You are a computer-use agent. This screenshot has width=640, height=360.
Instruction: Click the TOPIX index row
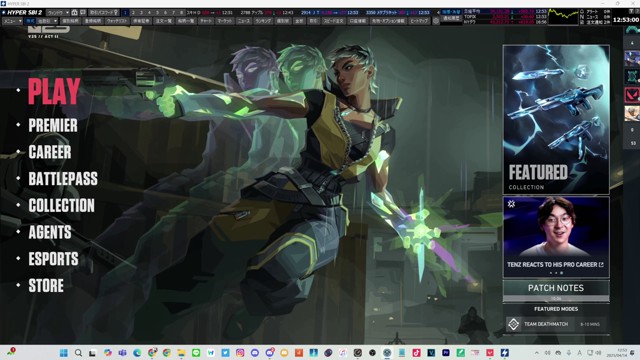[504, 17]
